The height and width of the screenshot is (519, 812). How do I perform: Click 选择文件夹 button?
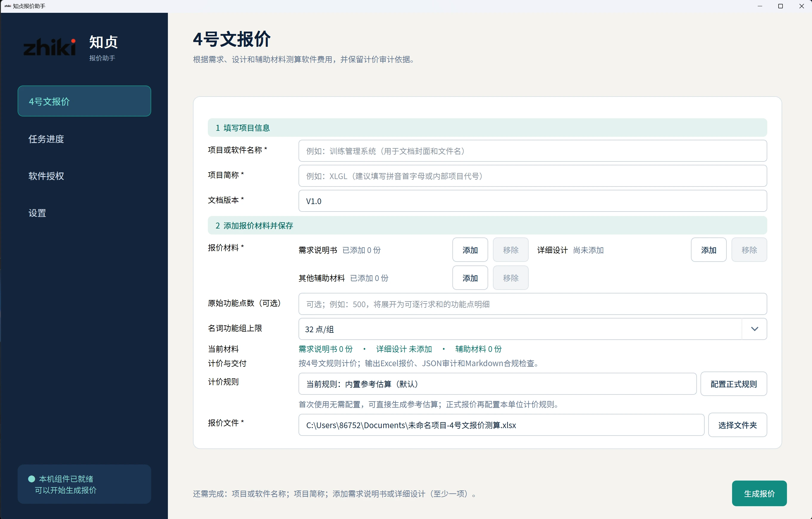[737, 425]
